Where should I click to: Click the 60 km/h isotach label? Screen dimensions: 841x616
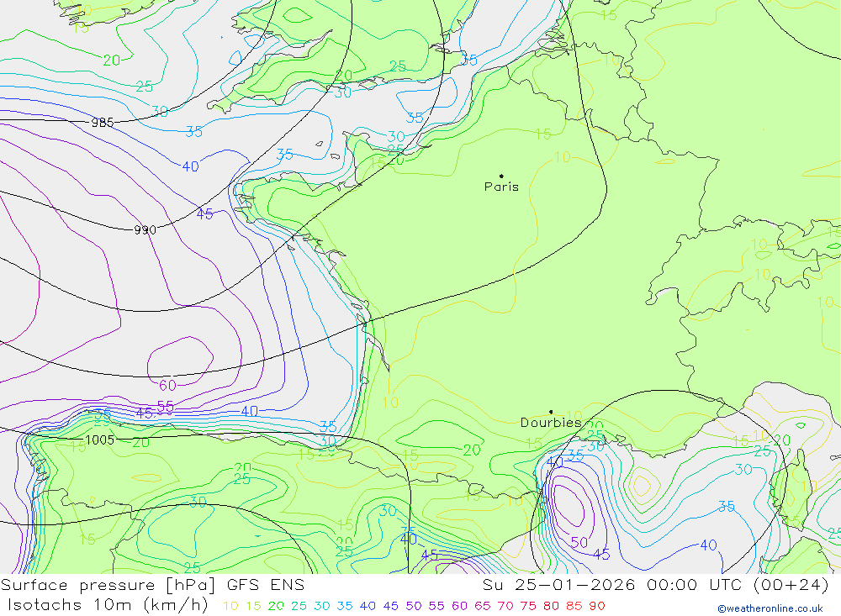pyautogui.click(x=167, y=385)
